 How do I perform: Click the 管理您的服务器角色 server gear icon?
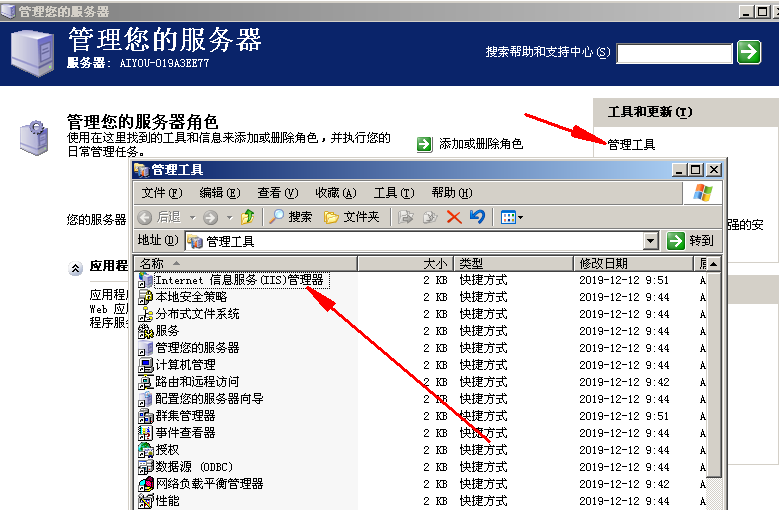(x=34, y=138)
